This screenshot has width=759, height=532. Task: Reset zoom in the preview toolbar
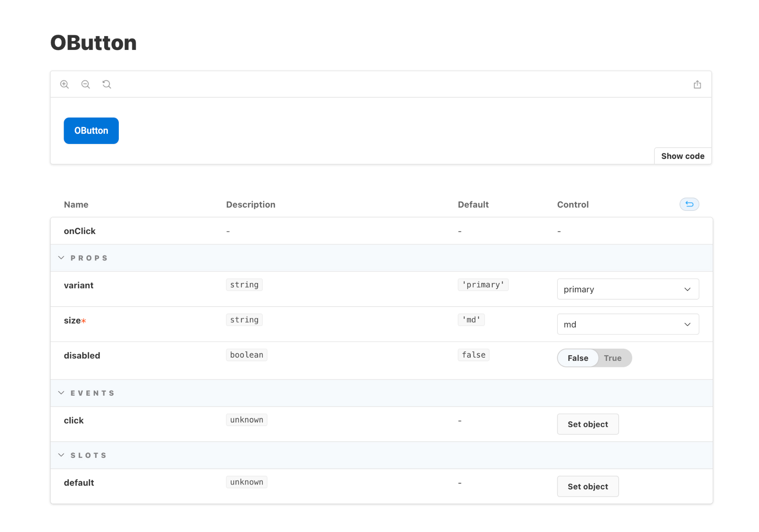coord(107,84)
